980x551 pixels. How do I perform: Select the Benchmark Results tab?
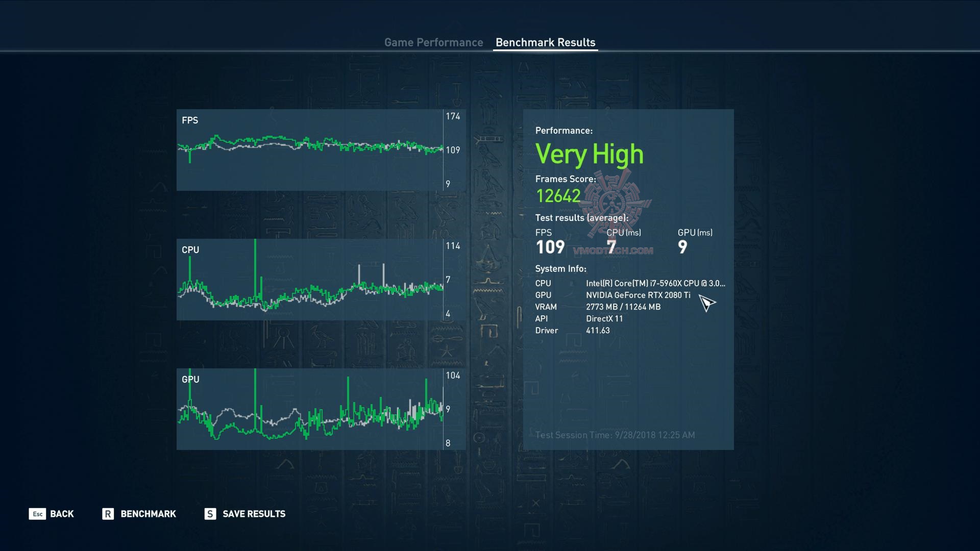point(545,42)
